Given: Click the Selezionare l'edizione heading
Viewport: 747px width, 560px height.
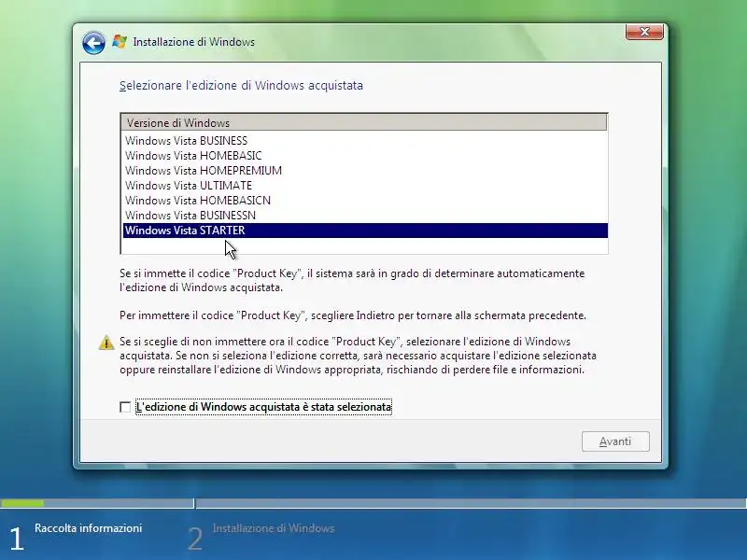Looking at the screenshot, I should click(x=241, y=86).
